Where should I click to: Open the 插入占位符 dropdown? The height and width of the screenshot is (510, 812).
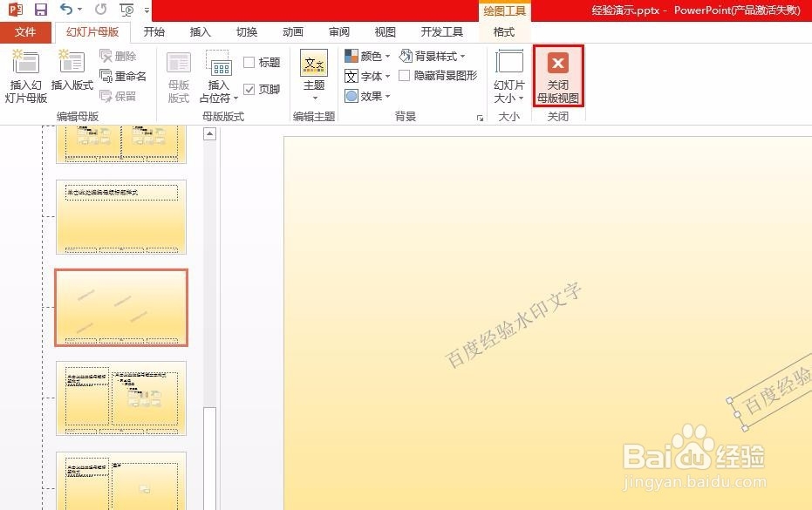click(x=219, y=77)
